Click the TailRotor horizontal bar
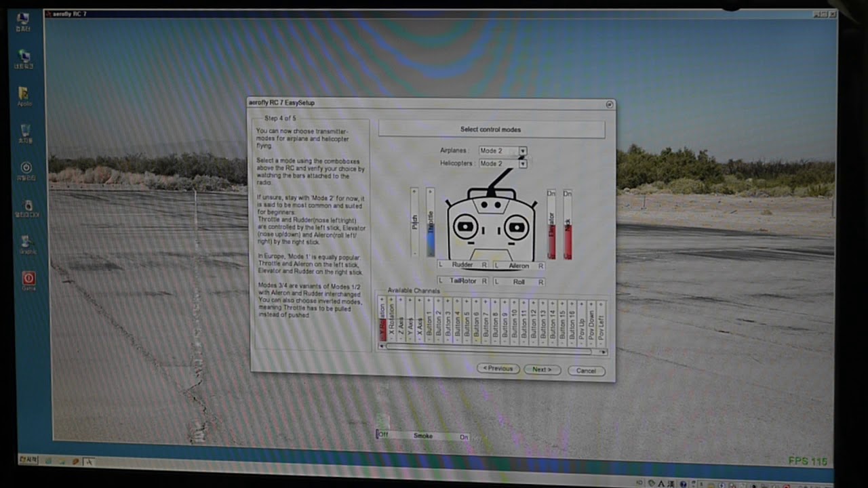The height and width of the screenshot is (488, 868). [x=463, y=280]
